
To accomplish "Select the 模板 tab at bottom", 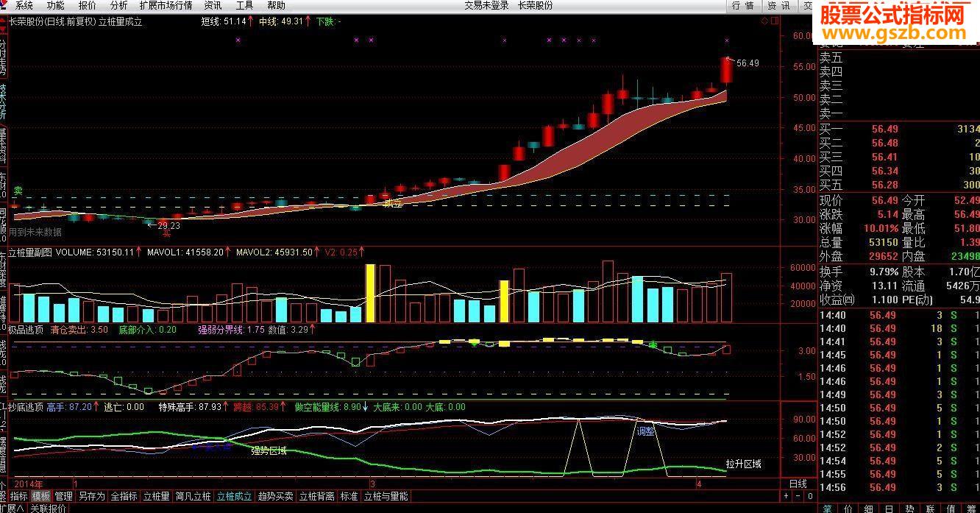I will (41, 497).
